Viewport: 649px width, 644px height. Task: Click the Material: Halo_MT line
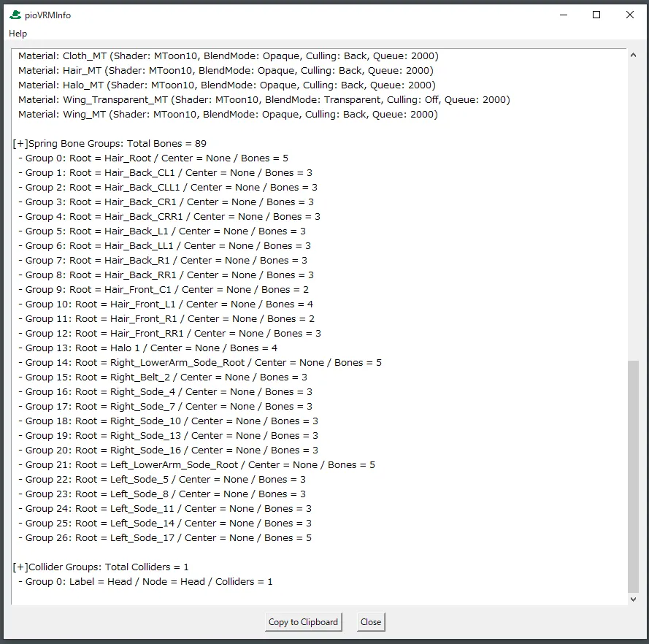click(227, 85)
